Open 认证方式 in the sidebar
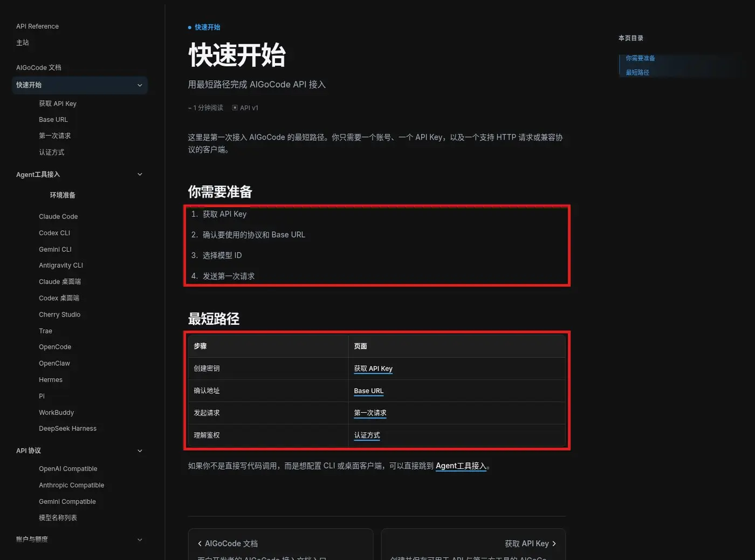Image resolution: width=755 pixels, height=560 pixels. coord(52,152)
